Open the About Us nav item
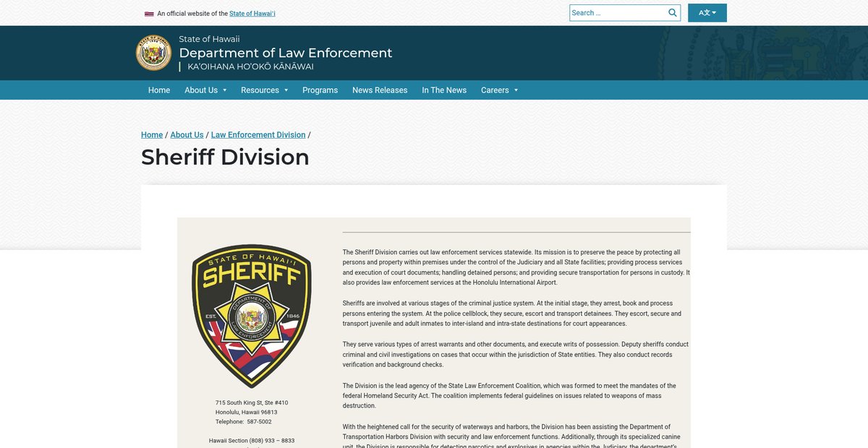 tap(201, 90)
